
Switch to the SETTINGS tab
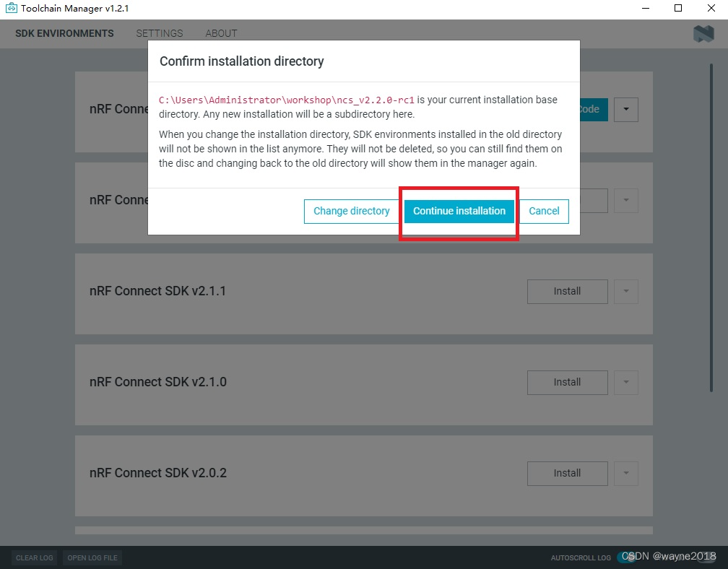click(x=159, y=33)
